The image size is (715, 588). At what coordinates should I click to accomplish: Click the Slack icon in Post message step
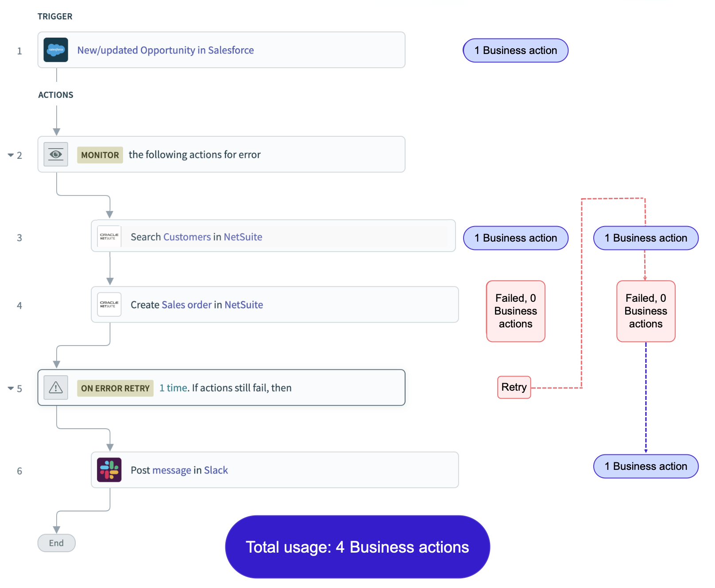click(109, 470)
